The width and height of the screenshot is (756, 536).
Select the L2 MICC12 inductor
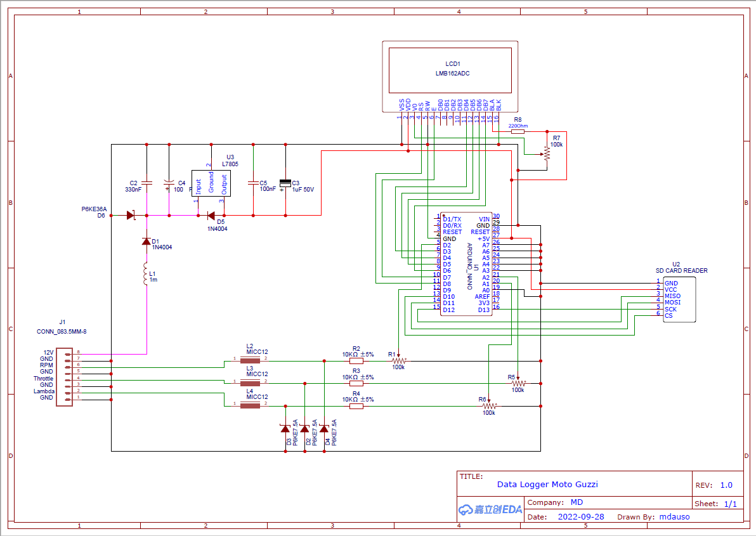coord(250,360)
